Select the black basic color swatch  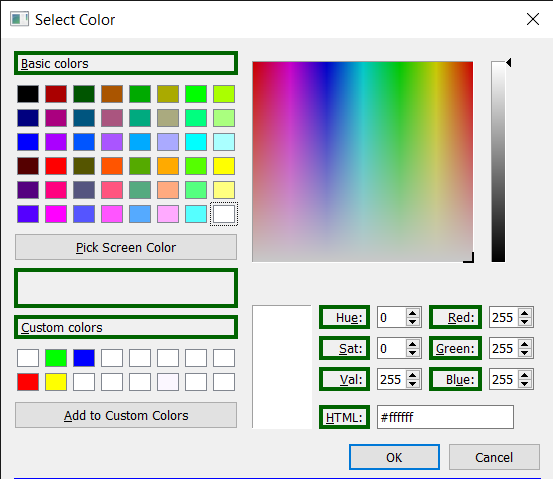point(28,94)
